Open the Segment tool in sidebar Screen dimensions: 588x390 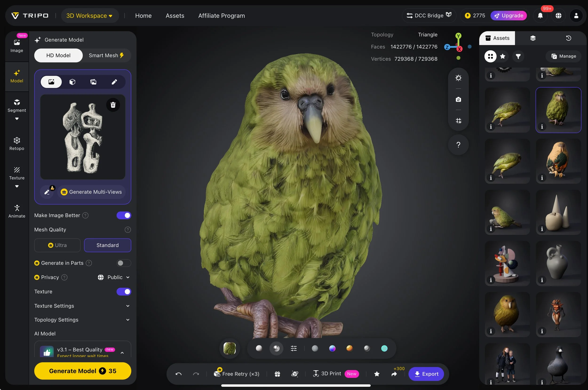17,106
